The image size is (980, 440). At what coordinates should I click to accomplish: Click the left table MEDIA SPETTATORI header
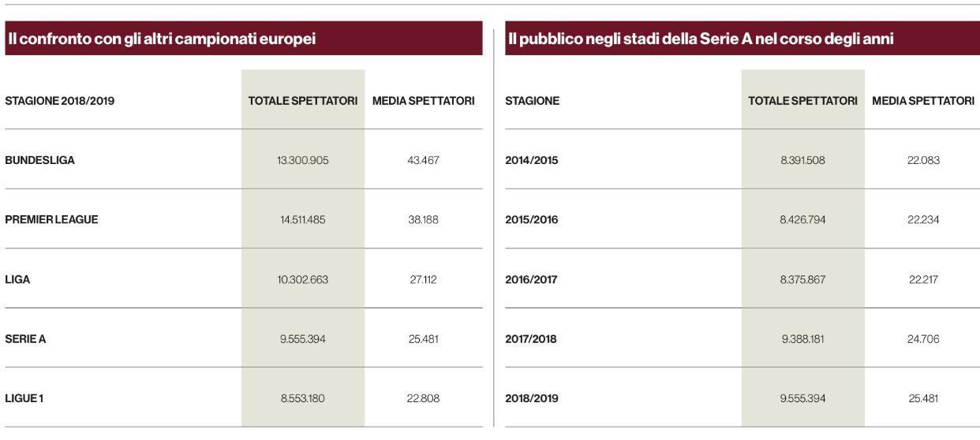[x=423, y=101]
